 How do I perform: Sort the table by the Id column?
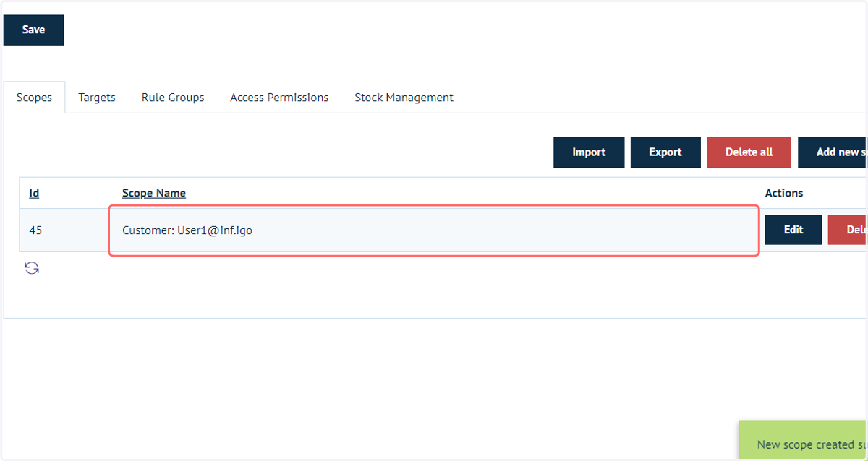(x=34, y=193)
